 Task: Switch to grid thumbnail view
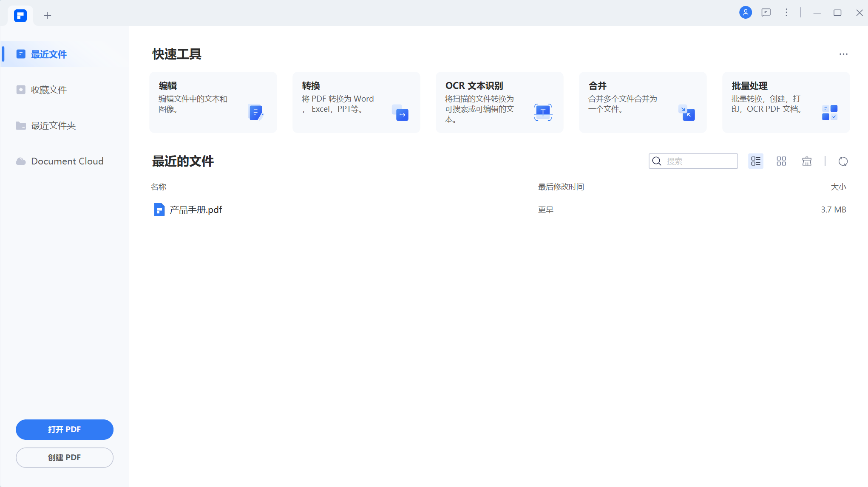coord(781,161)
